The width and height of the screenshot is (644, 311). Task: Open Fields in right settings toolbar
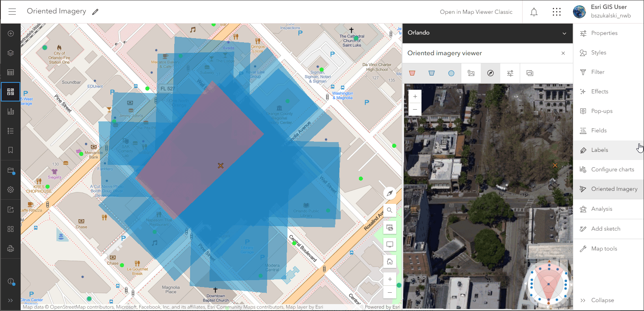pyautogui.click(x=608, y=131)
